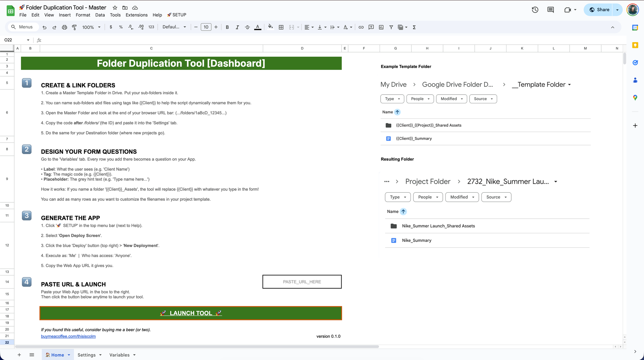644x360 pixels.
Task: Expand the zoom 100% dropdown
Action: pos(91,27)
